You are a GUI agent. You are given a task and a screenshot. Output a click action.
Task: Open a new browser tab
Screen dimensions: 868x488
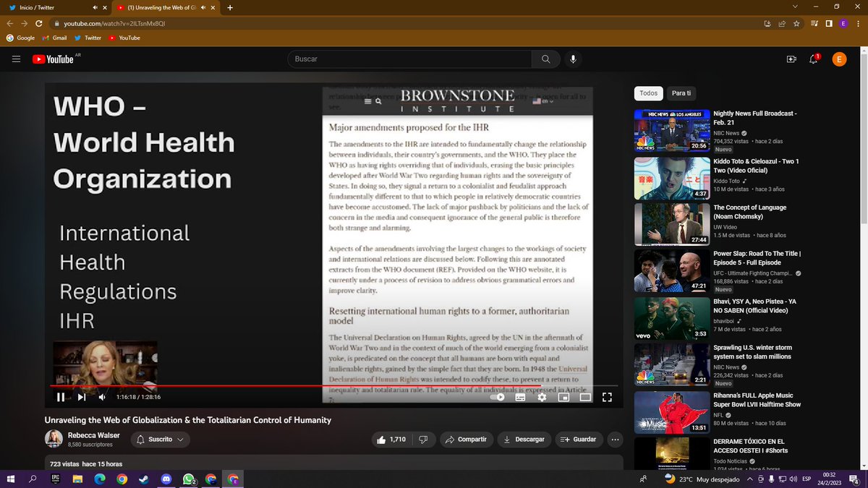click(x=230, y=7)
